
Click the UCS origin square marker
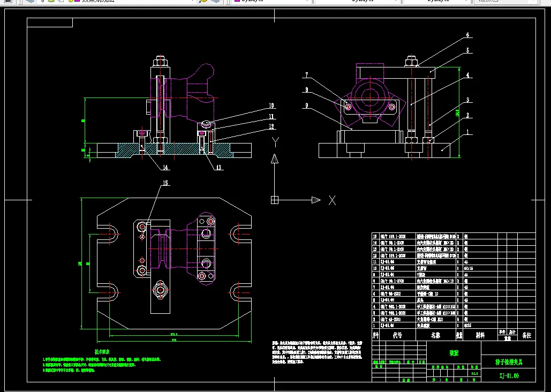275,200
